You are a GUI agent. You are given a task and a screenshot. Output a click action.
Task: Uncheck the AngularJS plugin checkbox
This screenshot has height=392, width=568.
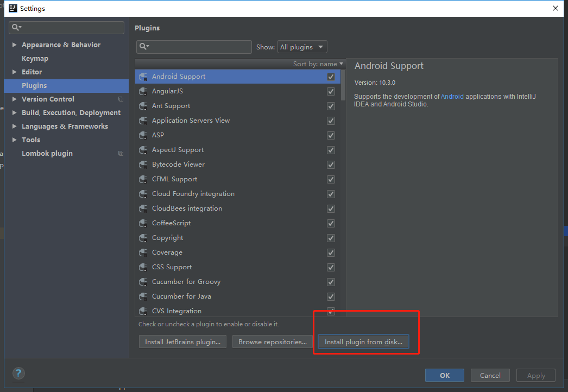(331, 91)
